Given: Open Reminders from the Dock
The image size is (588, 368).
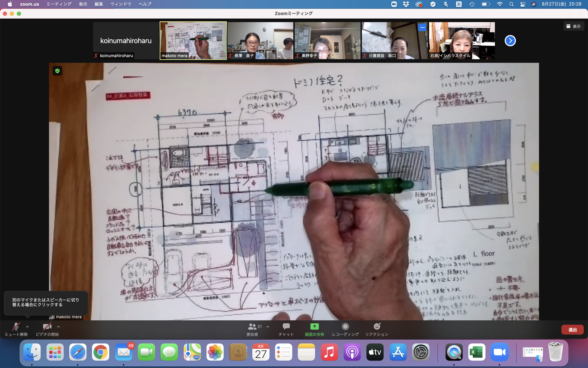Looking at the screenshot, I should click(283, 352).
